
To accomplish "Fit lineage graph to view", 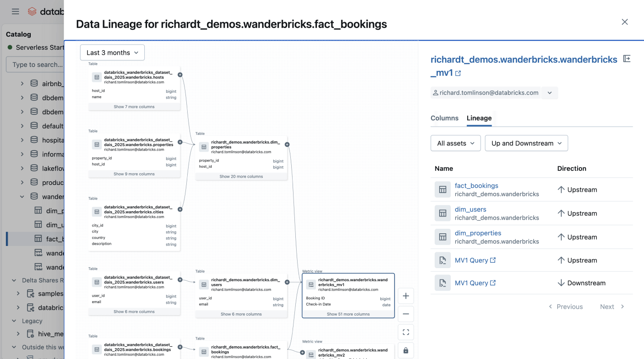I will 406,332.
